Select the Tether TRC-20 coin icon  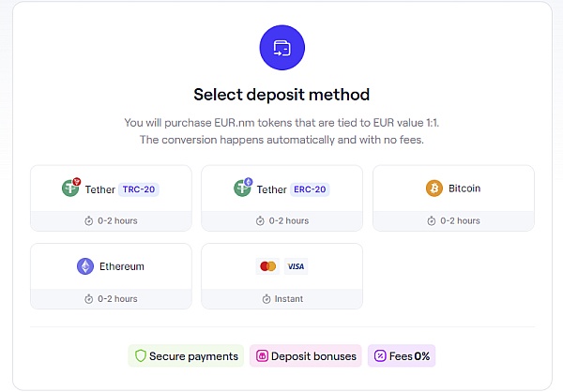pos(70,188)
